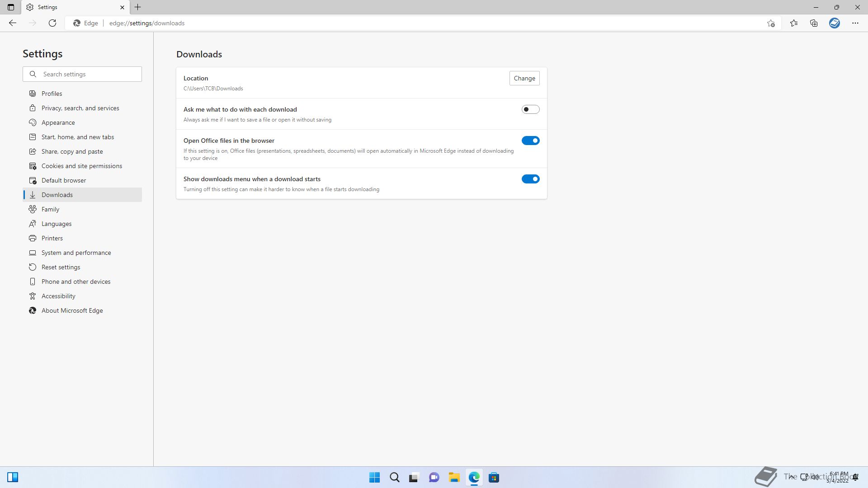Close the Settings tab
868x488 pixels.
click(x=122, y=7)
